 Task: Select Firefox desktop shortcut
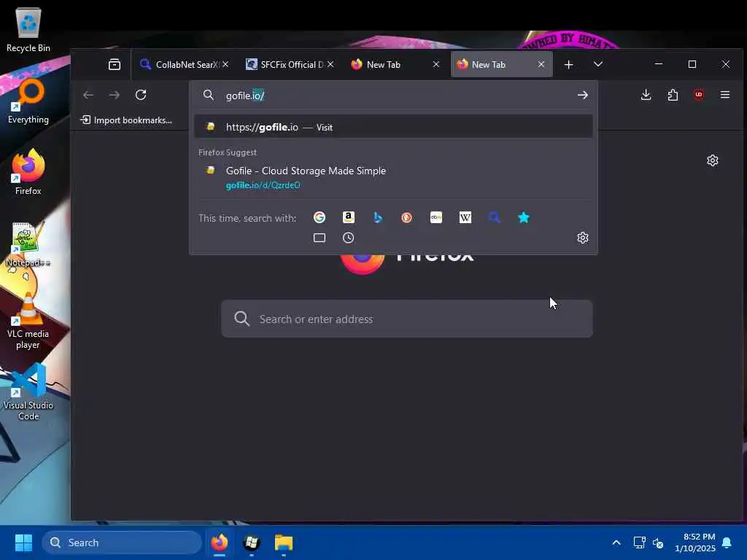[28, 172]
